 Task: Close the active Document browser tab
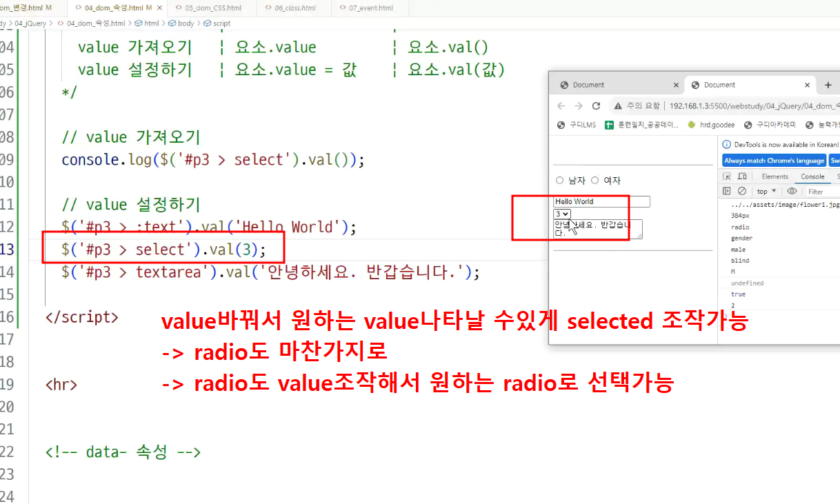point(807,85)
